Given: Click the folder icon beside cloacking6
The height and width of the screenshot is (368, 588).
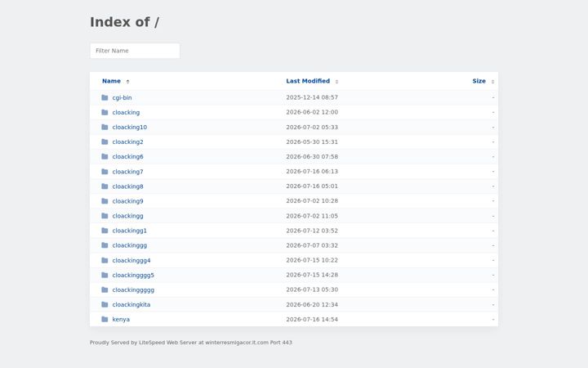Looking at the screenshot, I should click(x=105, y=156).
